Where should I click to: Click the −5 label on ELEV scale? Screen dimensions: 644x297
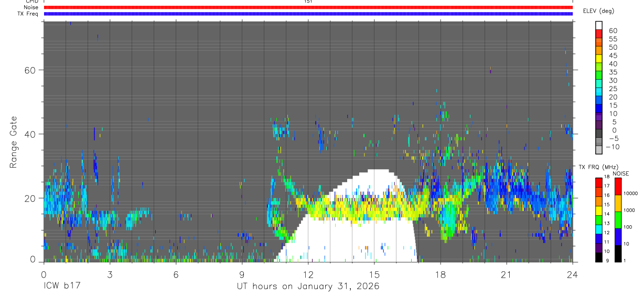(x=613, y=139)
